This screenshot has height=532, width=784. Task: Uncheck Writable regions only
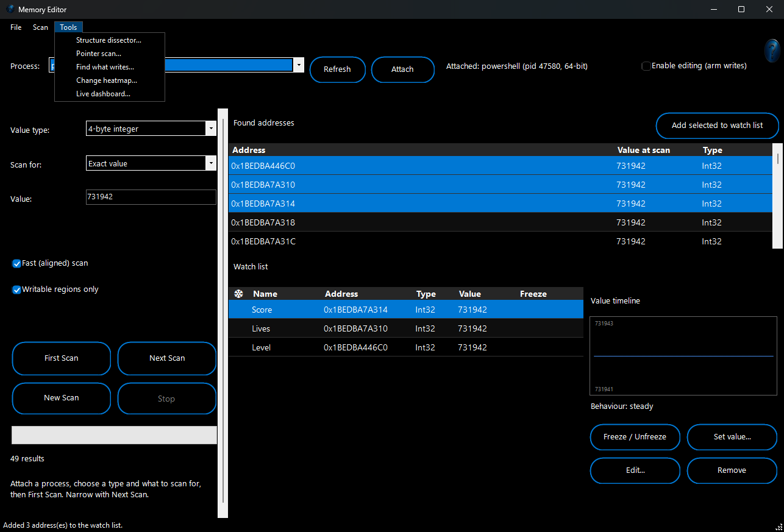17,289
